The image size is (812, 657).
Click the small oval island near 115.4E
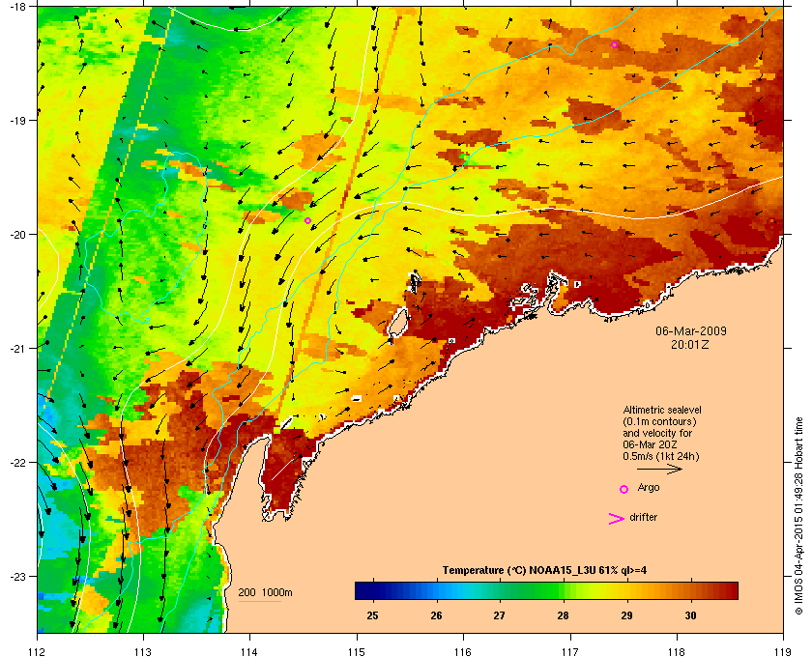click(398, 322)
